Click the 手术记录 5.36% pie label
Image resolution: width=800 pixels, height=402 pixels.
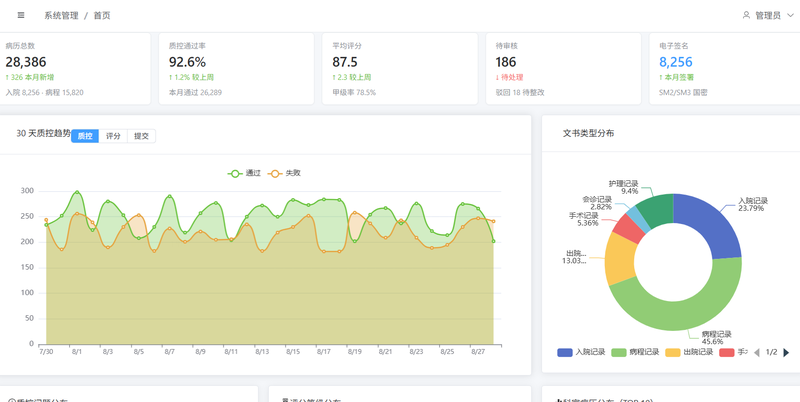[584, 219]
